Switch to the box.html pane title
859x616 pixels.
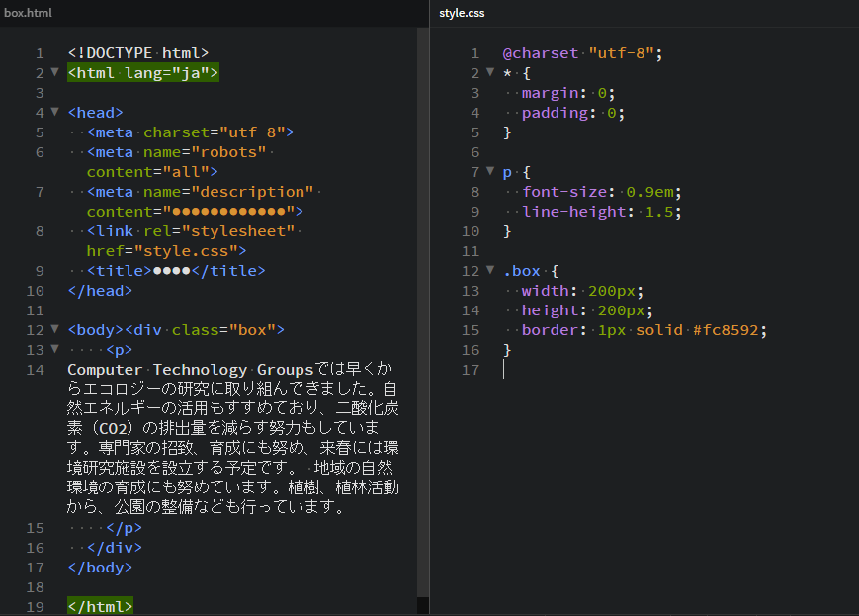[28, 13]
